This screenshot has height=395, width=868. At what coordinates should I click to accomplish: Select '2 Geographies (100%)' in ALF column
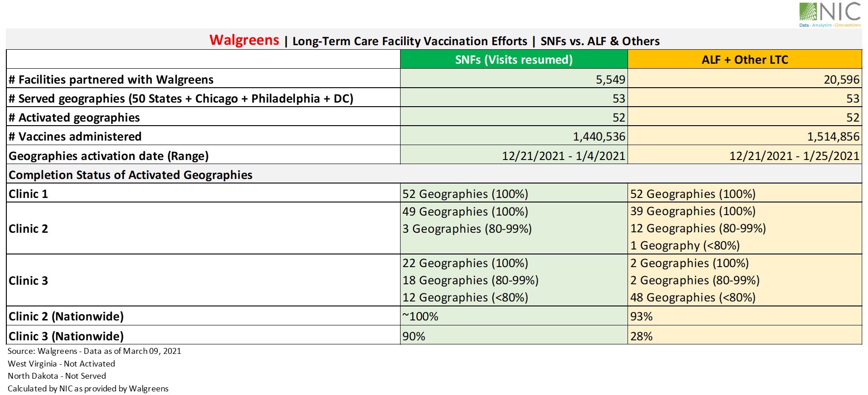[x=689, y=263]
